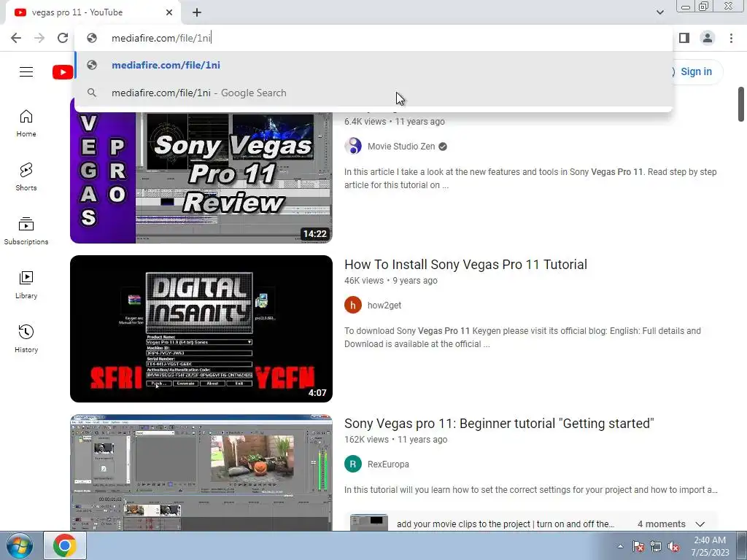Select the mediafire.com/file/1ni URL suggestion

(x=373, y=65)
